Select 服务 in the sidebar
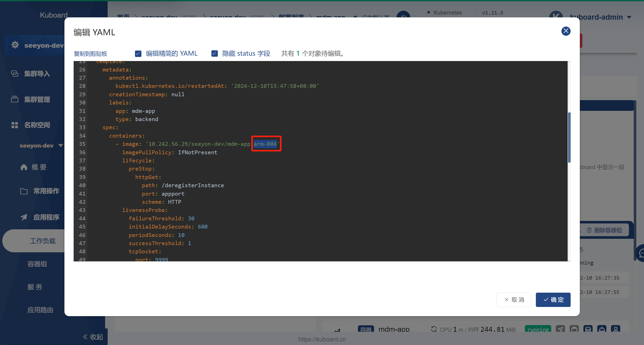This screenshot has height=345, width=644. tap(35, 287)
